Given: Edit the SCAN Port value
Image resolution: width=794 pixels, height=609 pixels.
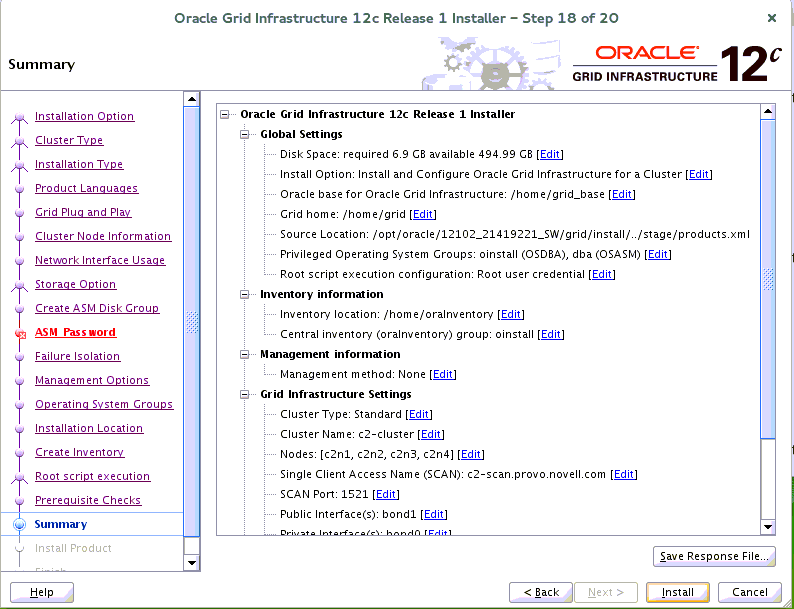Looking at the screenshot, I should pyautogui.click(x=386, y=494).
